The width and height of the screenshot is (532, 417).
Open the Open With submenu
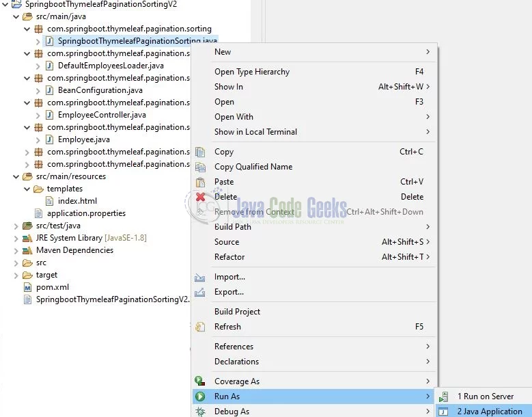pos(315,117)
